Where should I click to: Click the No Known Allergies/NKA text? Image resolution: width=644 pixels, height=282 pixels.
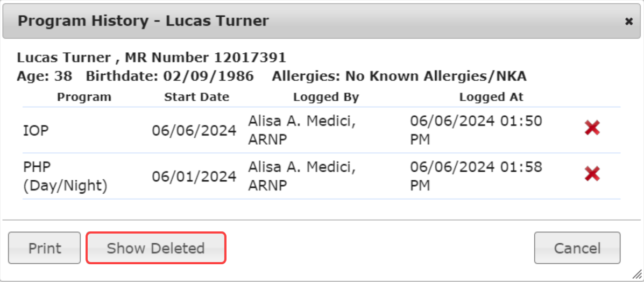tap(436, 76)
